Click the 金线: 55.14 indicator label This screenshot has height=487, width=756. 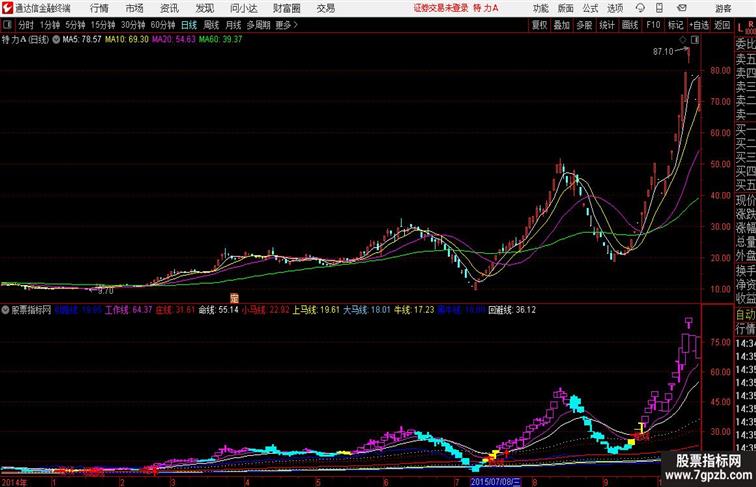[218, 310]
